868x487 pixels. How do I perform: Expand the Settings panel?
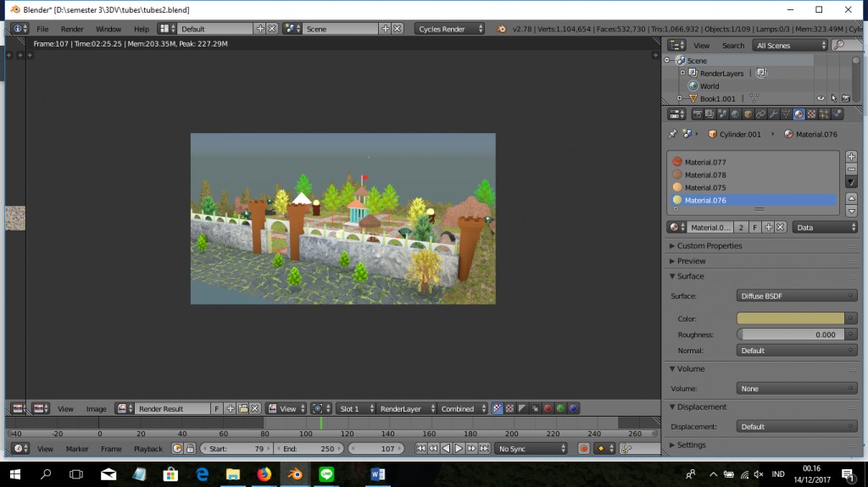(691, 445)
